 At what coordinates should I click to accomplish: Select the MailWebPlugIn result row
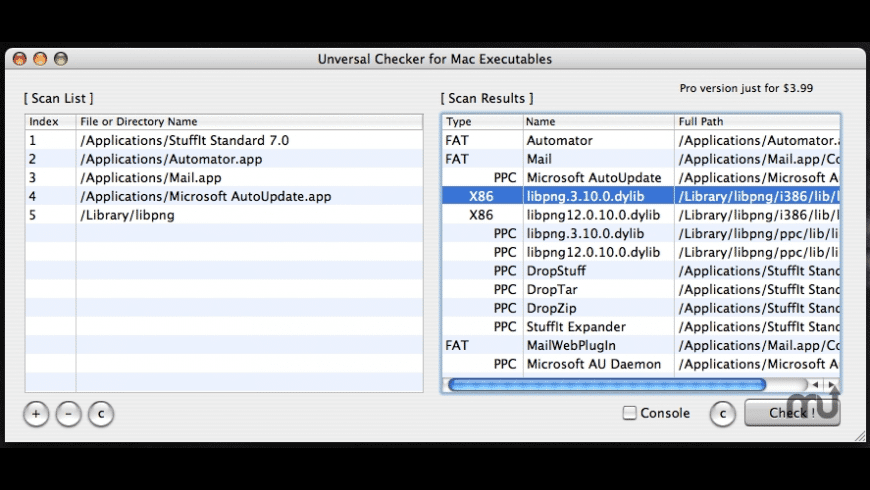pyautogui.click(x=641, y=345)
